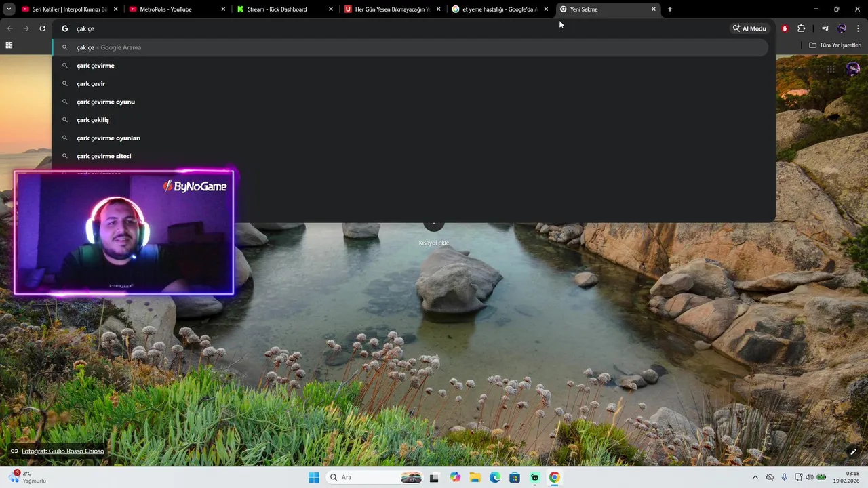868x488 pixels.
Task: Open the media controls music icon
Action: click(825, 28)
